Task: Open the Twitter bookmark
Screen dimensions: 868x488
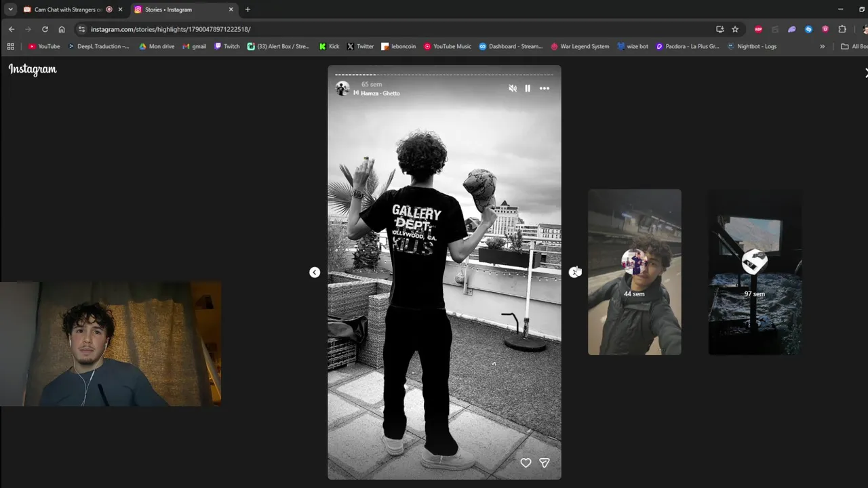Action: [360, 47]
